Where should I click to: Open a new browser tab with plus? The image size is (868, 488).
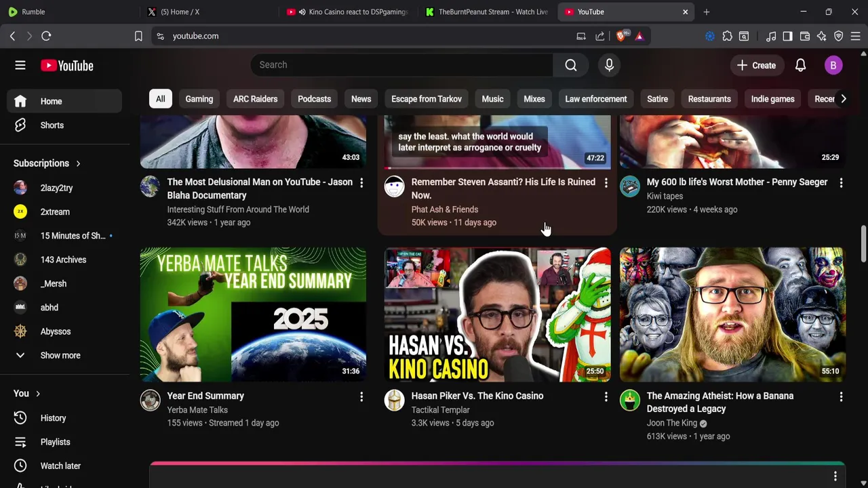click(706, 12)
